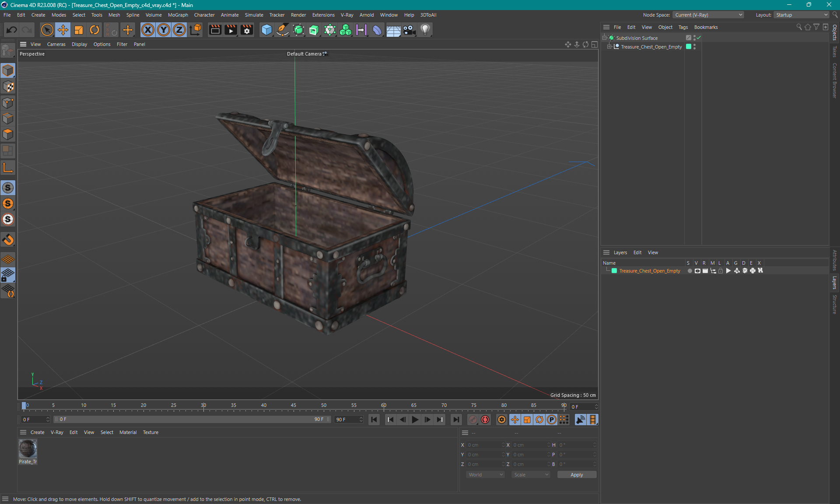This screenshot has width=840, height=504.
Task: Click frame 45 on timeline
Action: click(294, 406)
